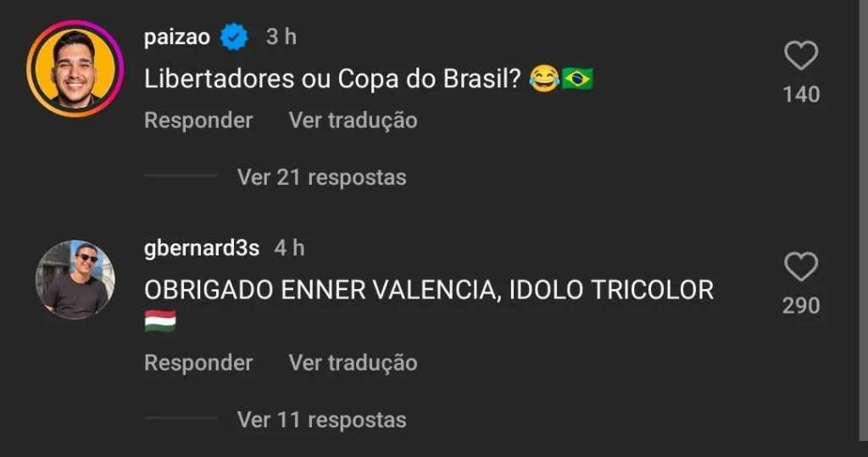Image resolution: width=868 pixels, height=457 pixels.
Task: Click the "4 h" timestamp next to gbernard3s
Action: (x=289, y=248)
